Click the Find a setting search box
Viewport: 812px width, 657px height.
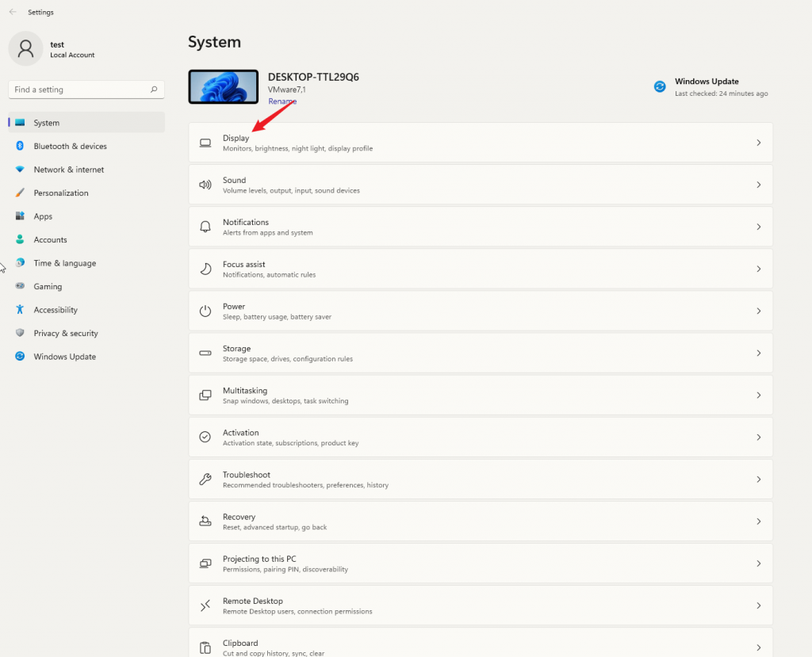(x=79, y=89)
